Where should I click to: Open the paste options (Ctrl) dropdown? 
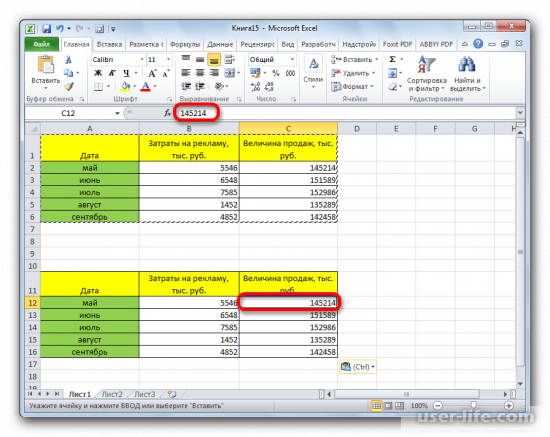[357, 367]
